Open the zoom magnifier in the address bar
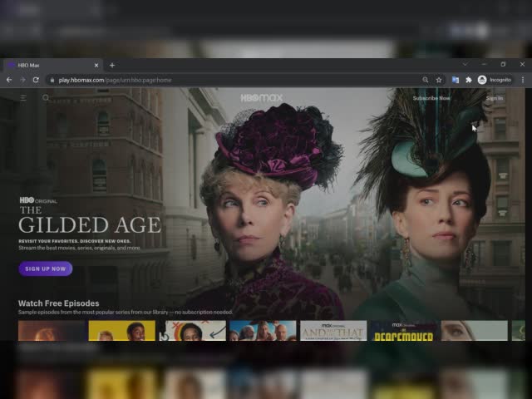The width and height of the screenshot is (532, 399). (x=425, y=80)
